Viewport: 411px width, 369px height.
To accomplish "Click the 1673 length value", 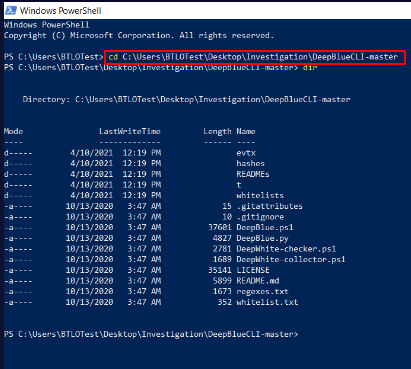I will pos(222,292).
